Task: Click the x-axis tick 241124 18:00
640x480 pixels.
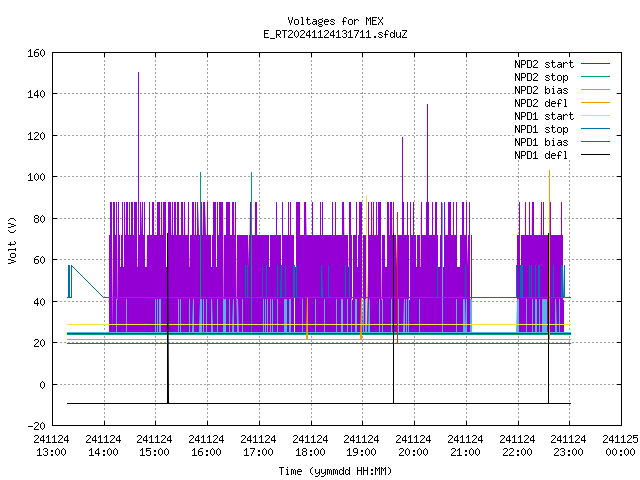Action: pos(310,446)
